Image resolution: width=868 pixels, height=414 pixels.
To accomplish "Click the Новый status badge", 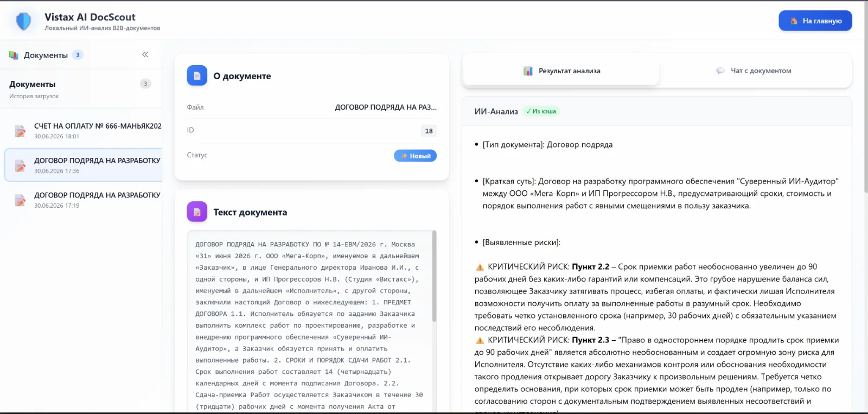I will (x=415, y=156).
